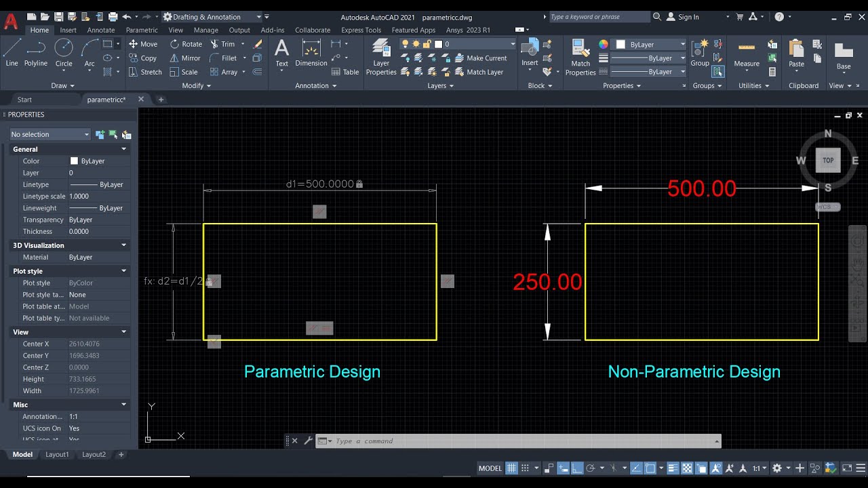Toggle Quick Select in Properties panel
This screenshot has height=488, width=868.
(x=126, y=135)
